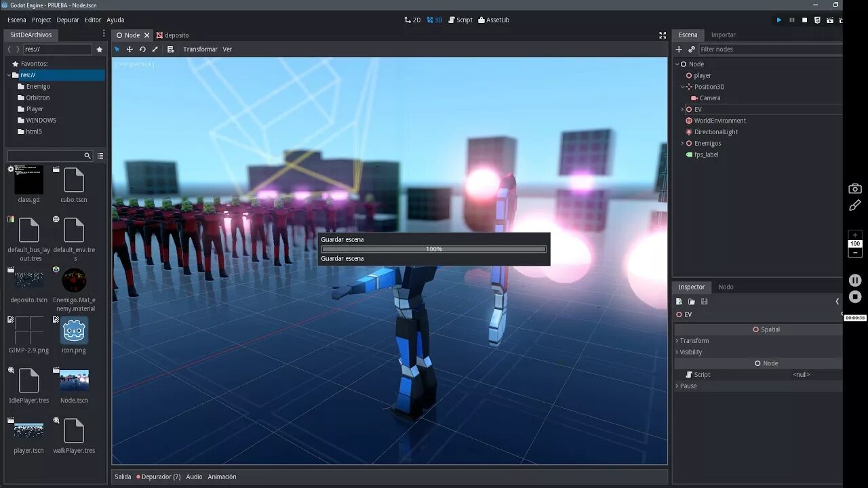Click the add new node plus icon
The image size is (868, 488).
[678, 49]
